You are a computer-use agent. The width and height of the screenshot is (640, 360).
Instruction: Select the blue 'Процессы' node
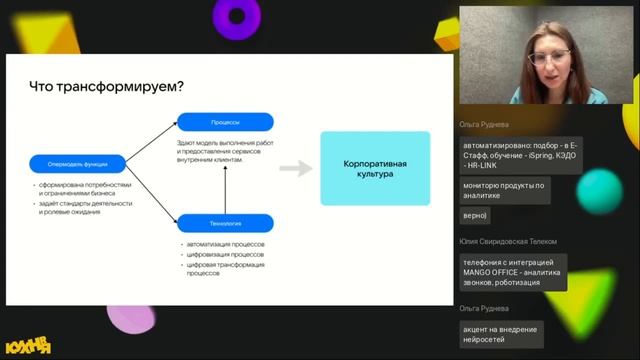coord(225,122)
